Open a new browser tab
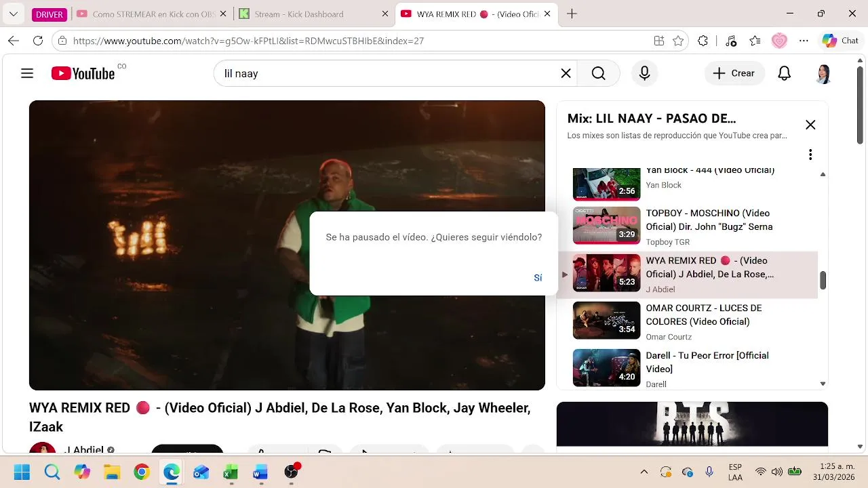Screen dimensions: 868x488 tap(572, 14)
